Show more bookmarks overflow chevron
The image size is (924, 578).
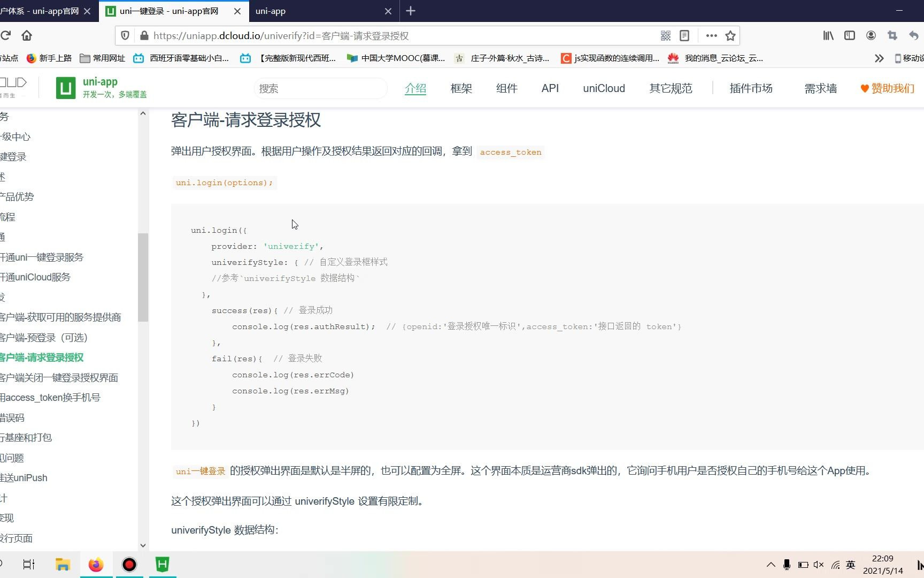(879, 58)
